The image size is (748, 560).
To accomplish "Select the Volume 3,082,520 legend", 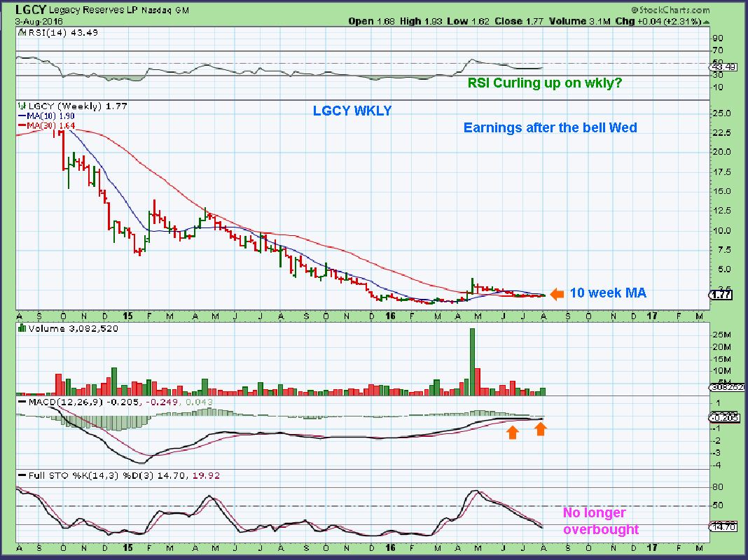I will click(73, 328).
